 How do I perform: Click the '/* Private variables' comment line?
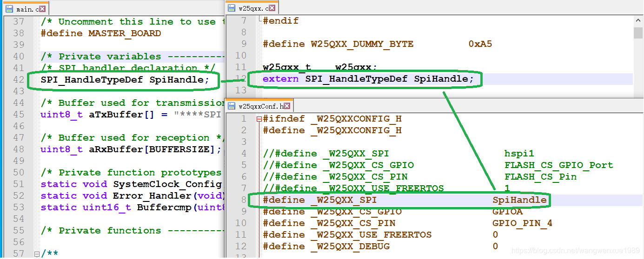click(x=133, y=57)
